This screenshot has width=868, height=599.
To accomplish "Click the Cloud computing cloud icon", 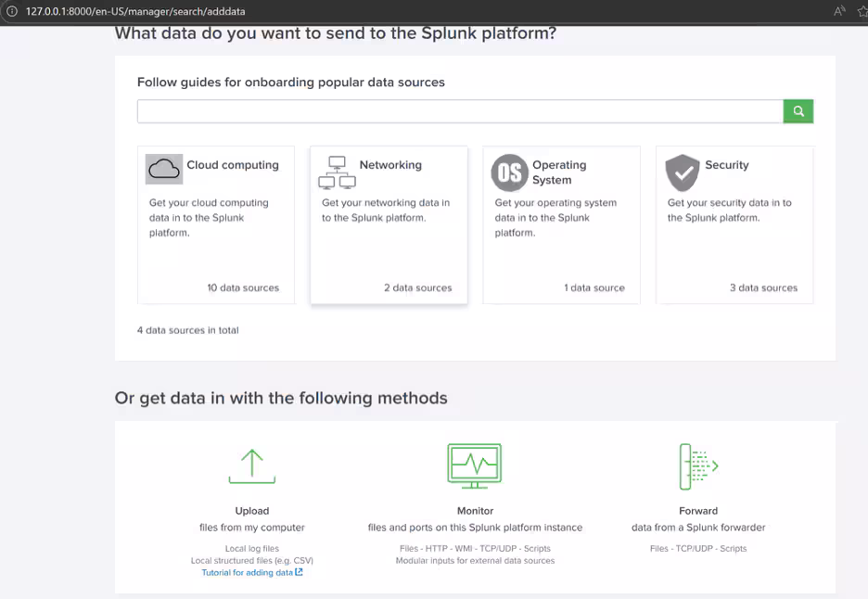I will [164, 169].
